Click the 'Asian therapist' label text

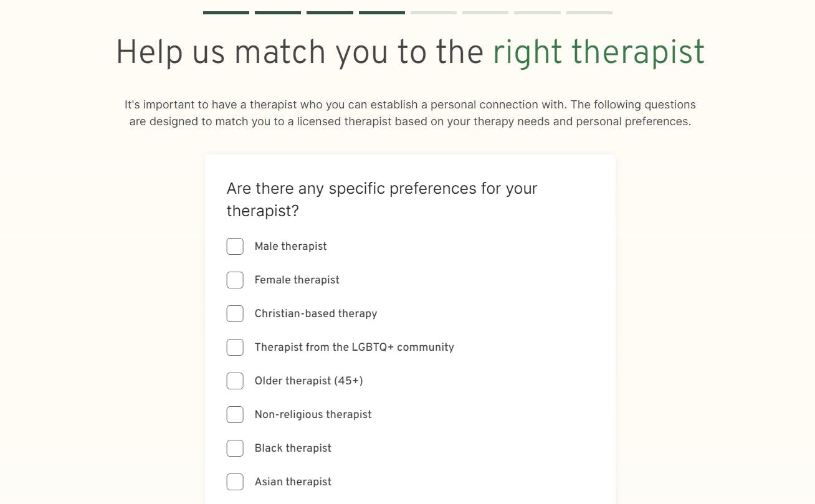click(293, 482)
